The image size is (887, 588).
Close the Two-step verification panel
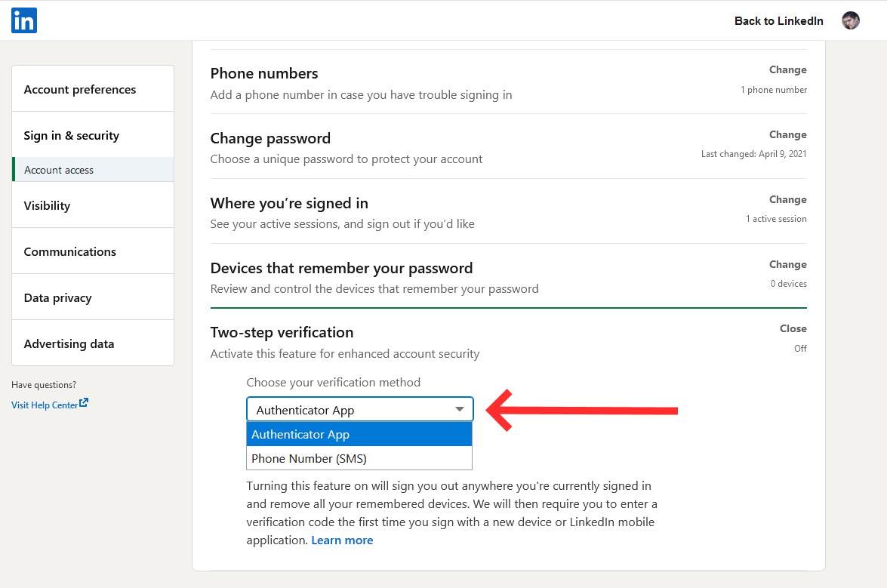tap(793, 328)
